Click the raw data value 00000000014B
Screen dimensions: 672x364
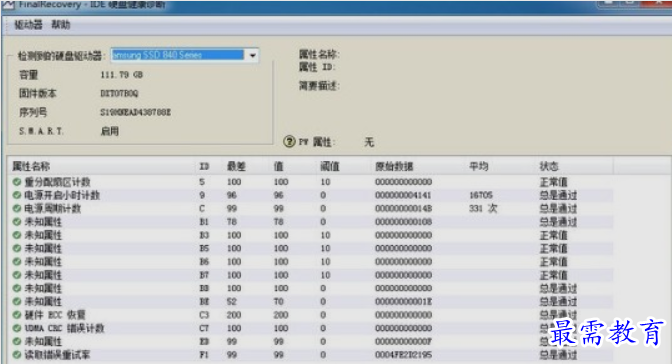(x=403, y=208)
